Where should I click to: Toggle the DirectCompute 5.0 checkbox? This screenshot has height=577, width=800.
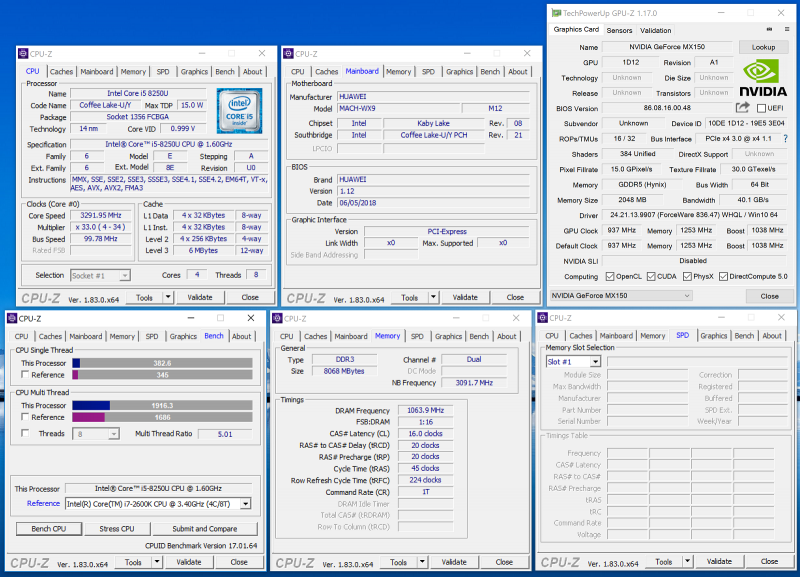point(723,277)
